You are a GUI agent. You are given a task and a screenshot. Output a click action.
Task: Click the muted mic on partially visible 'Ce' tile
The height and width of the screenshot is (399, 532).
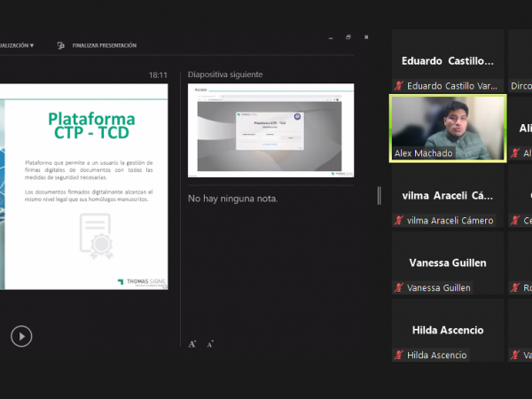515,220
